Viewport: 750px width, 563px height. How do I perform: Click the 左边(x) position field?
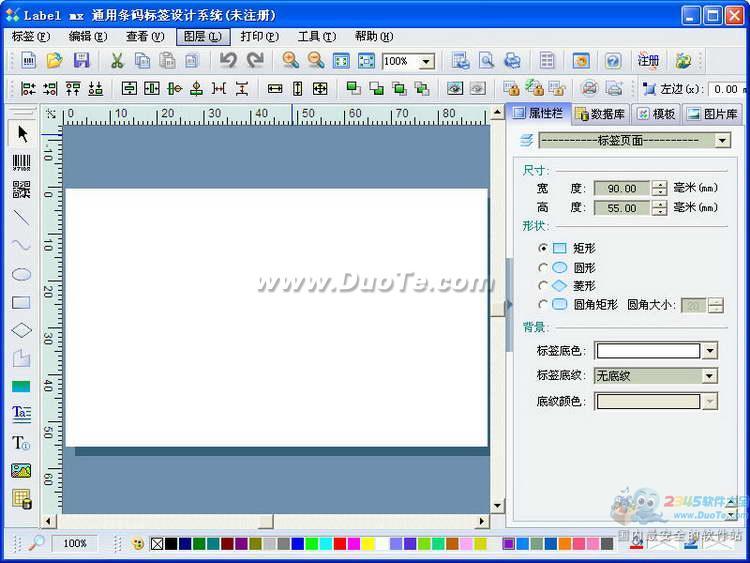(x=727, y=89)
